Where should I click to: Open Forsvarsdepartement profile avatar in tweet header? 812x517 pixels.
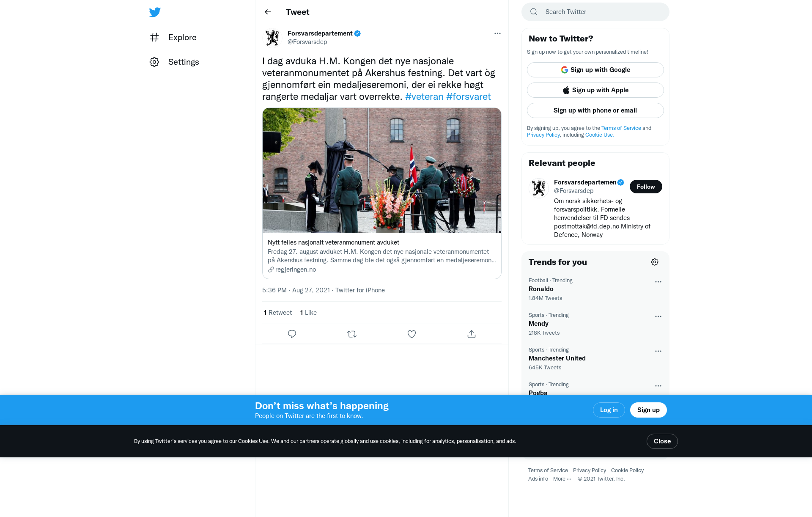272,38
